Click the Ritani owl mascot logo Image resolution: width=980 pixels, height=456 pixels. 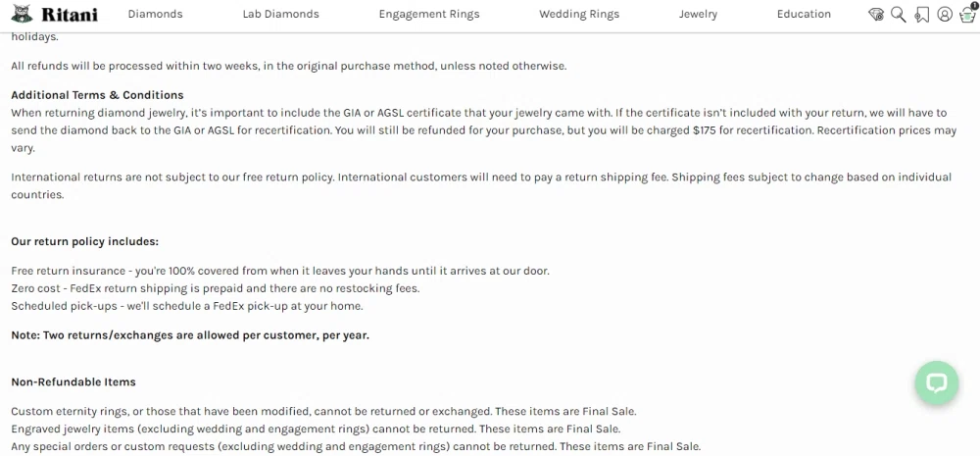click(x=23, y=15)
